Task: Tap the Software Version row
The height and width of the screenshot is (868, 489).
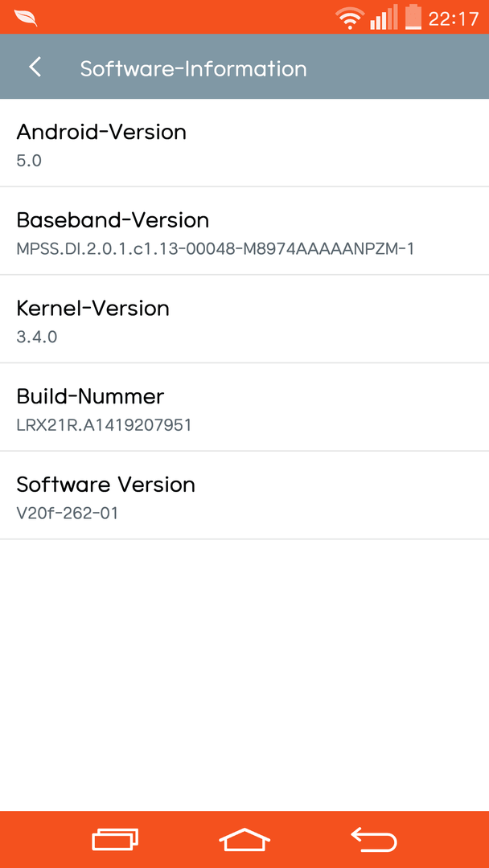Action: click(244, 495)
